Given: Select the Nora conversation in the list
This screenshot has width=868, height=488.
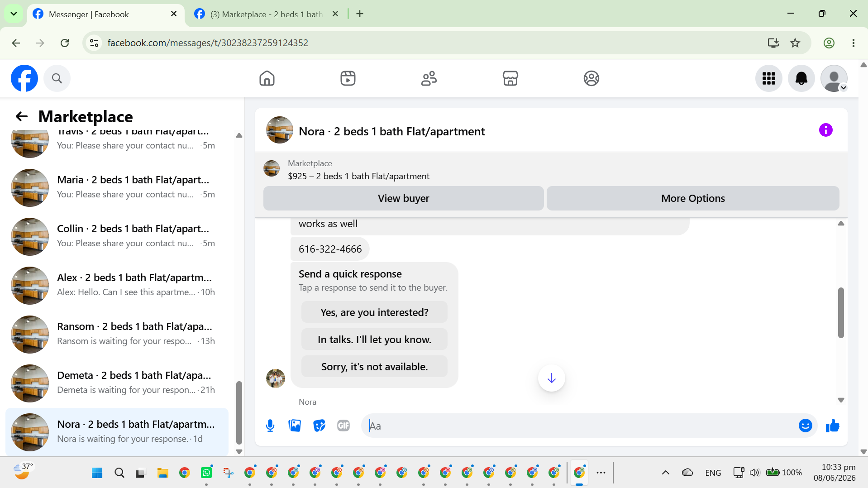Looking at the screenshot, I should coord(117,432).
